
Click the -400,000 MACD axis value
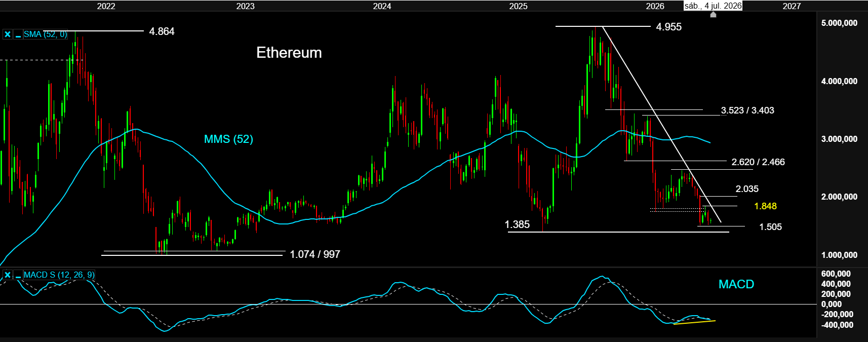pos(837,325)
